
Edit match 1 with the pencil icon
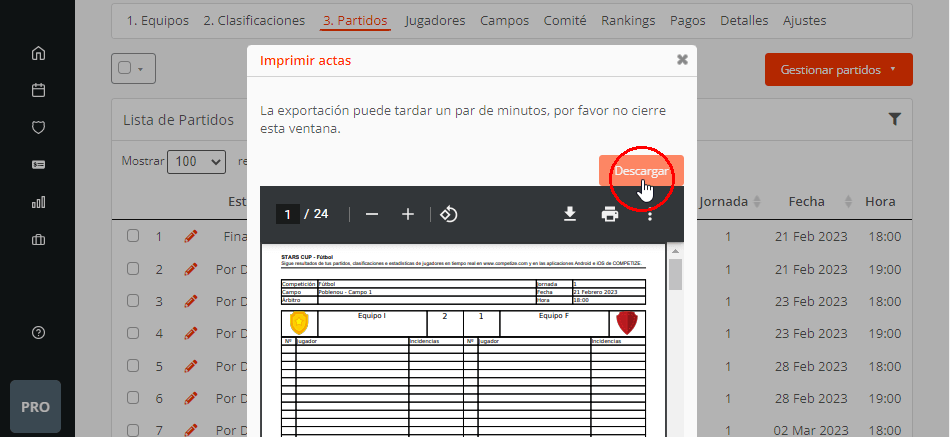tap(191, 236)
